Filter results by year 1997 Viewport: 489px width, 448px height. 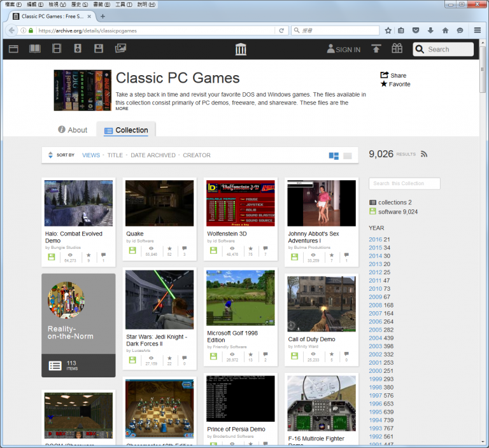tap(376, 395)
